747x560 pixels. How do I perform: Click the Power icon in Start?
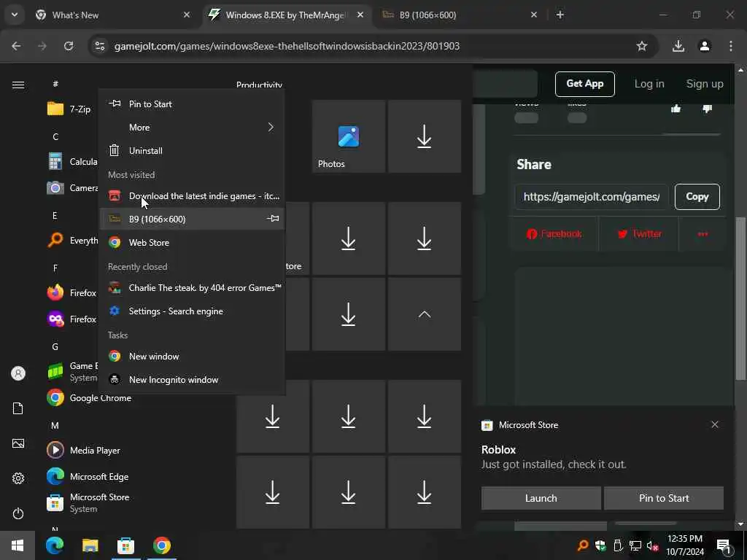[18, 513]
